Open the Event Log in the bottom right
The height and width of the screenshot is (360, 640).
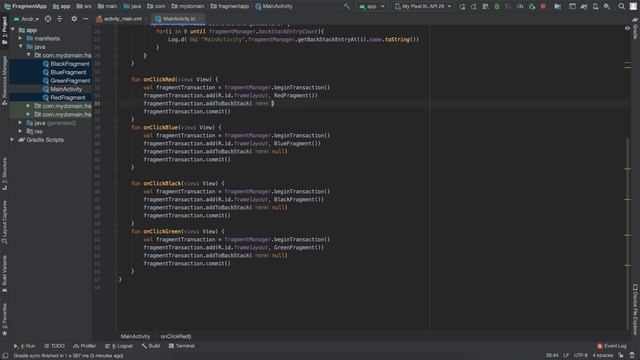click(x=611, y=346)
